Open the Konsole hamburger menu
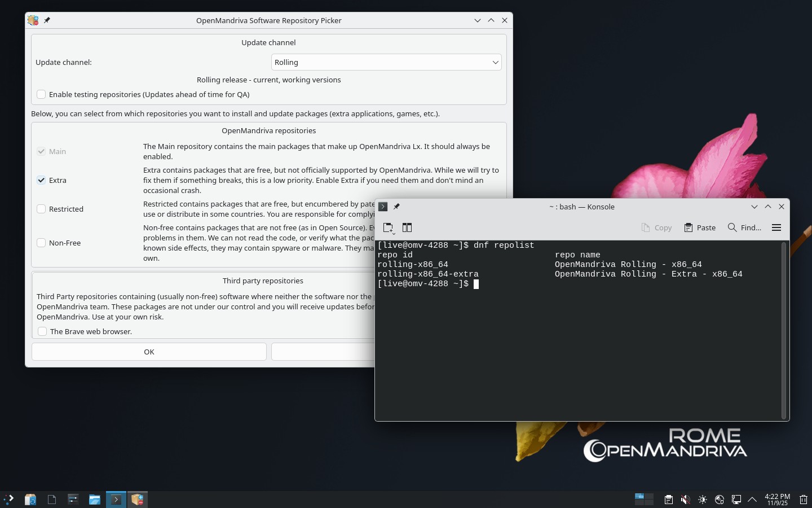 pos(776,227)
